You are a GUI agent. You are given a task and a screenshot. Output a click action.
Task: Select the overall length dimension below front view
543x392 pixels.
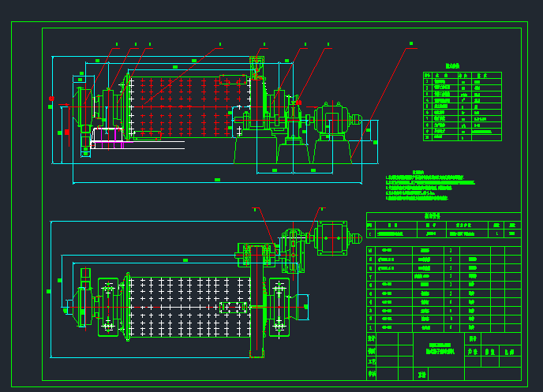[218, 180]
